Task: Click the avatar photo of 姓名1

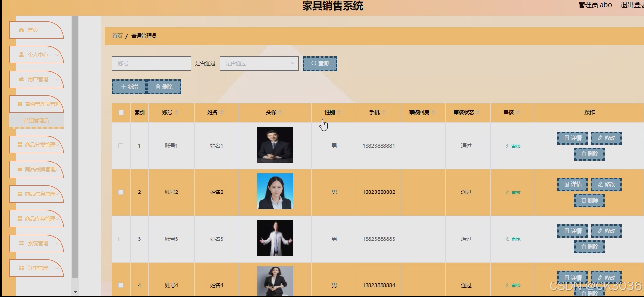Action: 275,145
